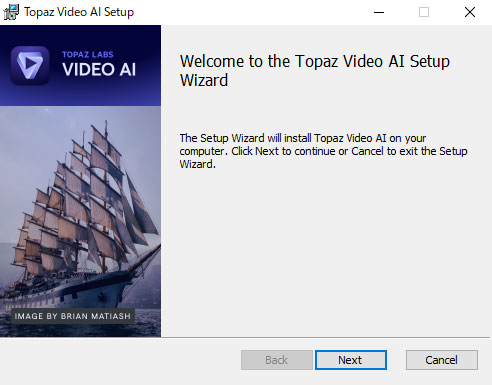This screenshot has width=492, height=385.
Task: Click the installer icon in title bar
Action: tap(11, 12)
